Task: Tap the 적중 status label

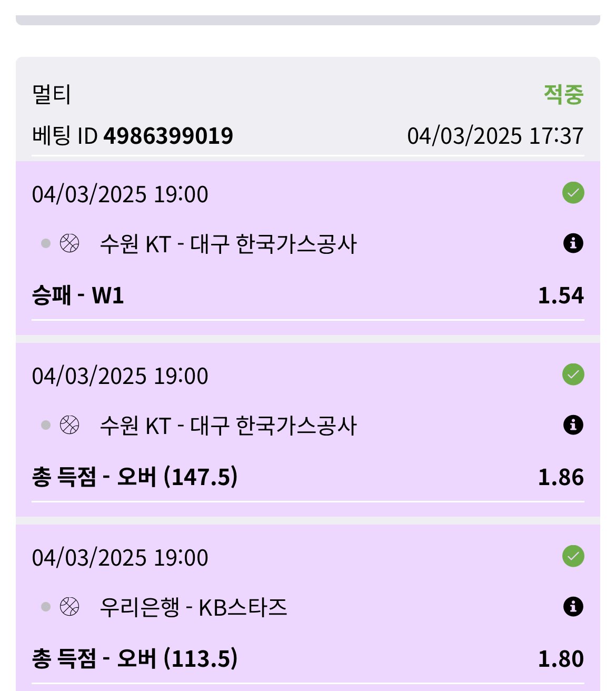Action: tap(563, 95)
